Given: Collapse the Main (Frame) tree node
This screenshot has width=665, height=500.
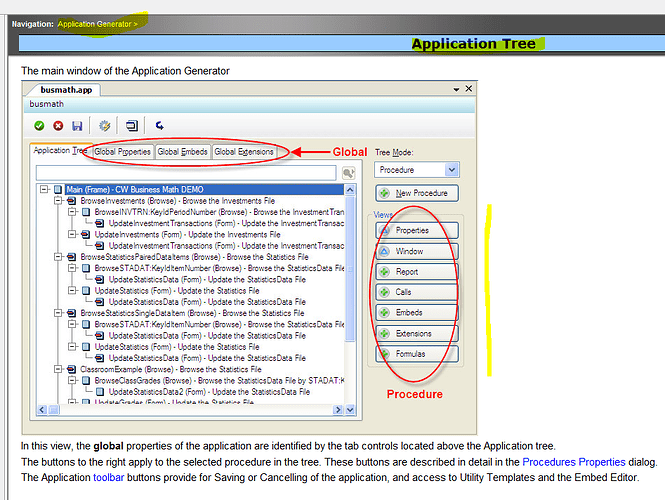Looking at the screenshot, I should click(x=44, y=189).
